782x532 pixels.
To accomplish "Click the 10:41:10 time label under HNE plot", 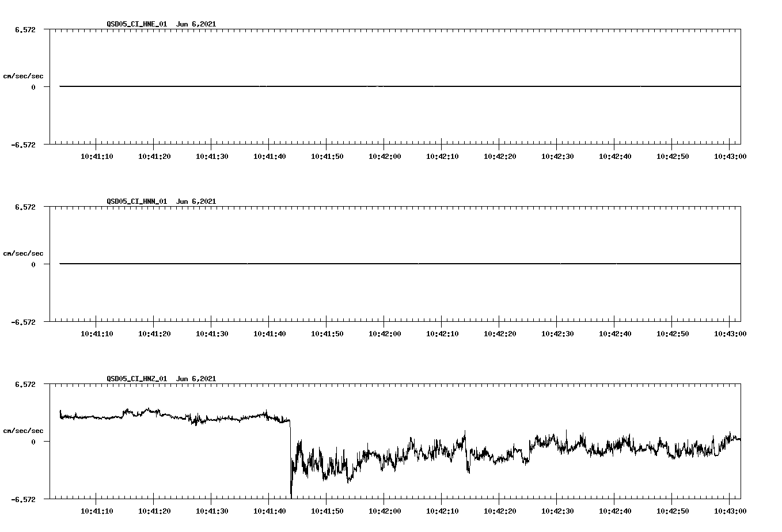I will 97,157.
